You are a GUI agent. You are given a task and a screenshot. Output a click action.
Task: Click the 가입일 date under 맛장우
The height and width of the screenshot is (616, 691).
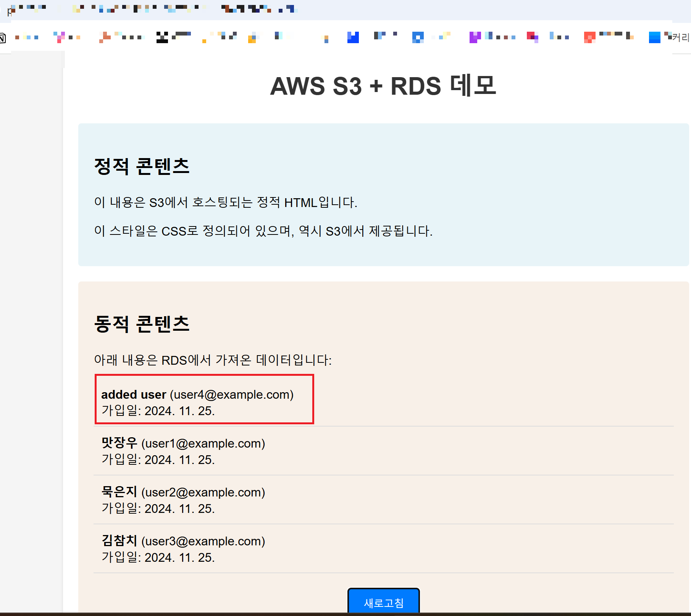click(x=158, y=460)
